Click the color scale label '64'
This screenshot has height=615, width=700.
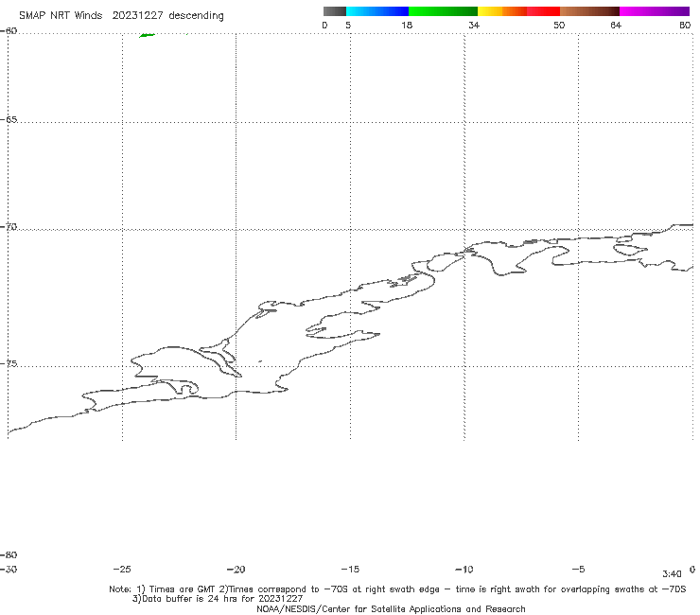click(616, 25)
